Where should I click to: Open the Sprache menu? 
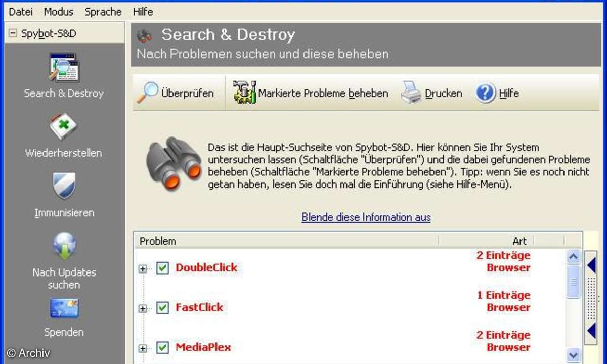pos(103,11)
